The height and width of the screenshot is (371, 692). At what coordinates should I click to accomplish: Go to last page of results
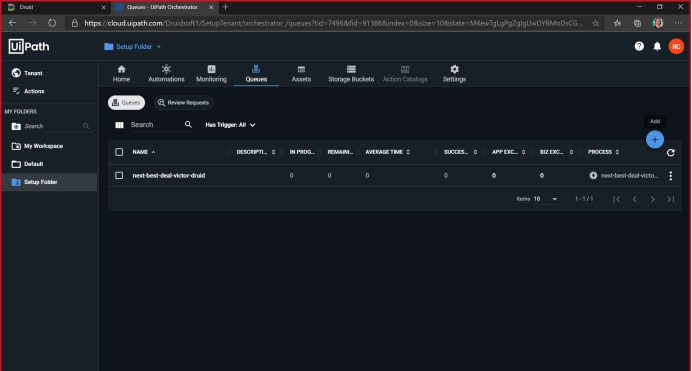(670, 199)
